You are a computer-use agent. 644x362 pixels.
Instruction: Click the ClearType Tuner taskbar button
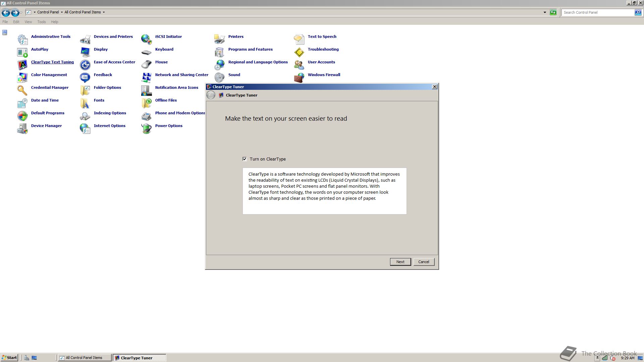[x=139, y=358]
